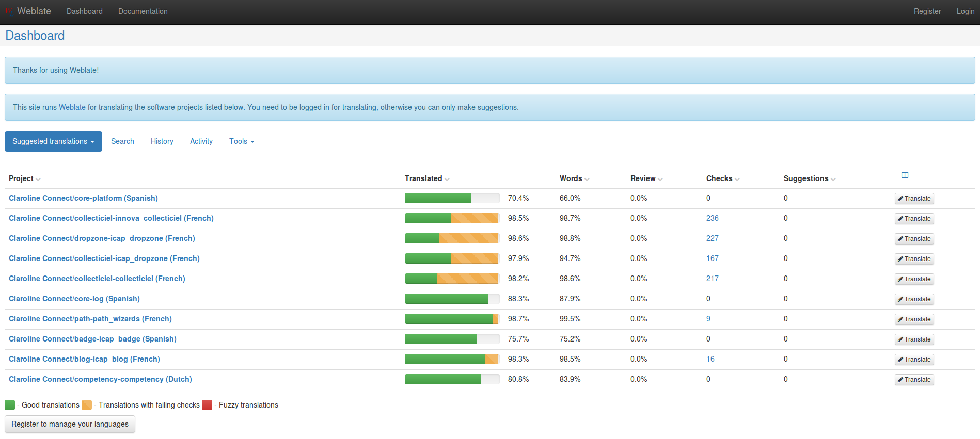Open the column chooser icon above the table

(x=905, y=175)
